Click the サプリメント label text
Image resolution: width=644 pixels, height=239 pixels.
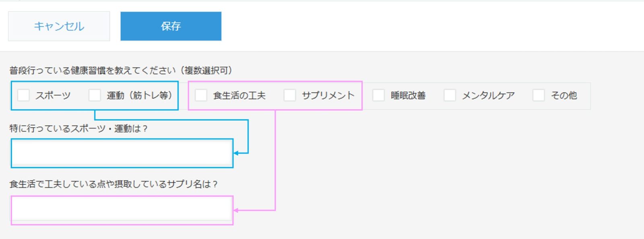(328, 96)
